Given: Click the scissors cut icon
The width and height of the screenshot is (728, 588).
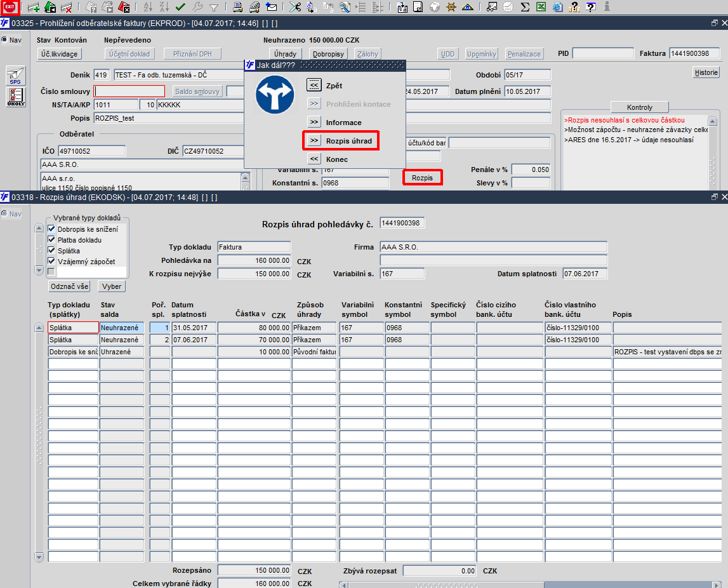Looking at the screenshot, I should (x=295, y=7).
